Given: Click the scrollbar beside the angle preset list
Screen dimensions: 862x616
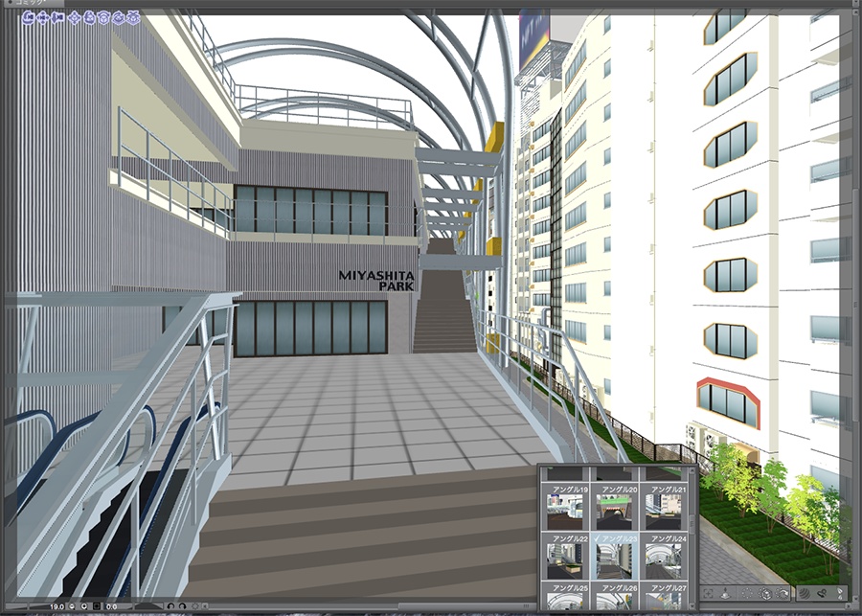Looking at the screenshot, I should click(692, 521).
